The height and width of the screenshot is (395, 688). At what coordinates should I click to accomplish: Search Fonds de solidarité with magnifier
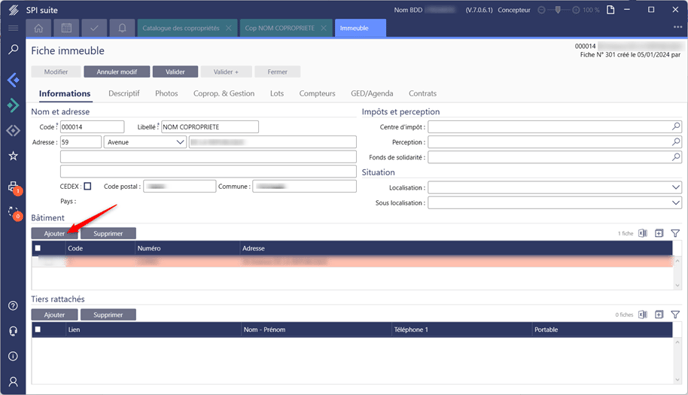tap(676, 157)
